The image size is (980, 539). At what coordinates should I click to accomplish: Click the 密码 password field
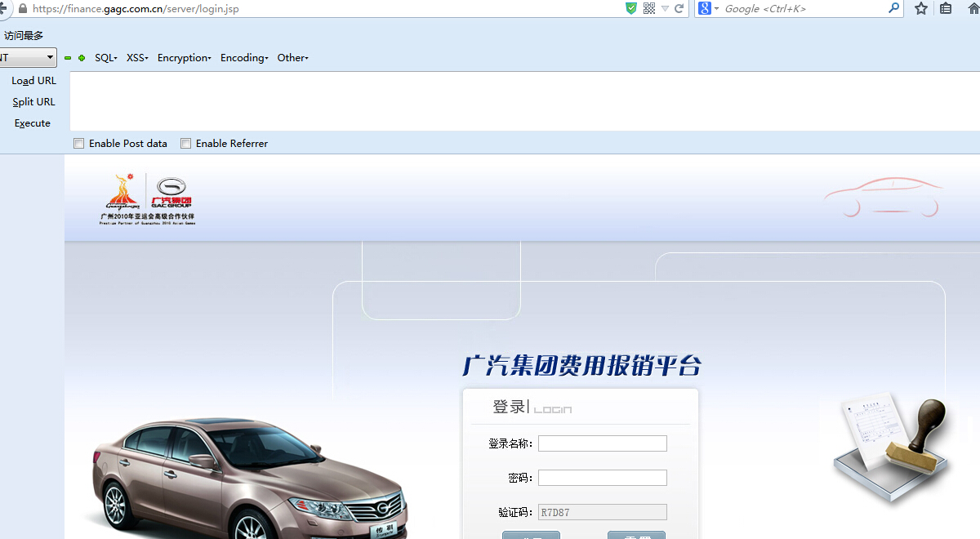coord(603,478)
